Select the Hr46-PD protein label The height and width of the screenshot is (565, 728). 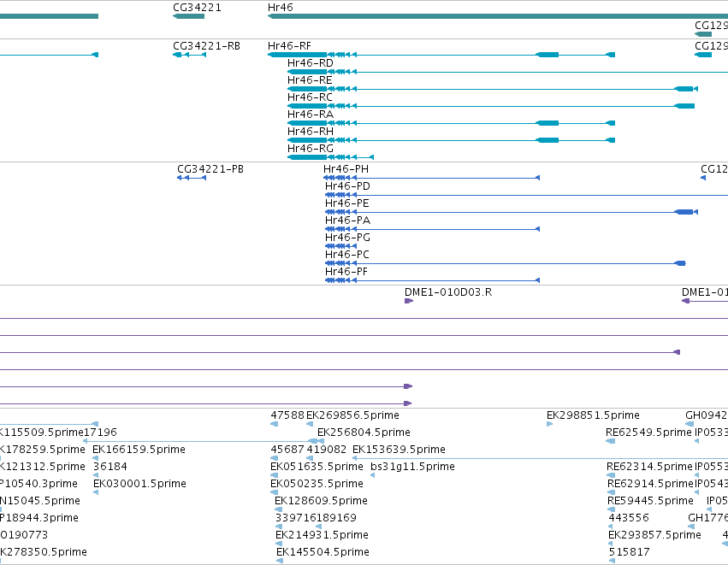pyautogui.click(x=347, y=186)
